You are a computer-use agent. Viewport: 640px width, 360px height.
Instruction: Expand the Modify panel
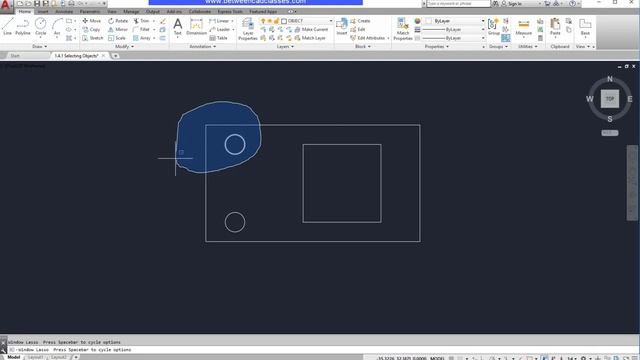coord(124,47)
